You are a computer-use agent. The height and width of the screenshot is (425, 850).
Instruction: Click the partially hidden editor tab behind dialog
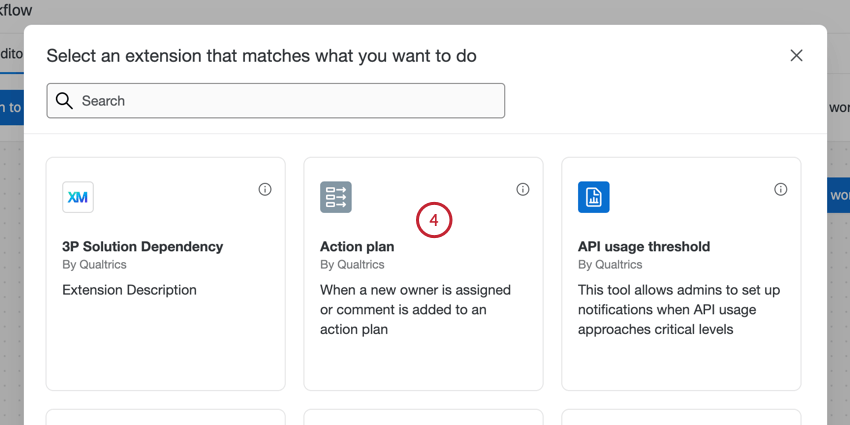(11, 54)
